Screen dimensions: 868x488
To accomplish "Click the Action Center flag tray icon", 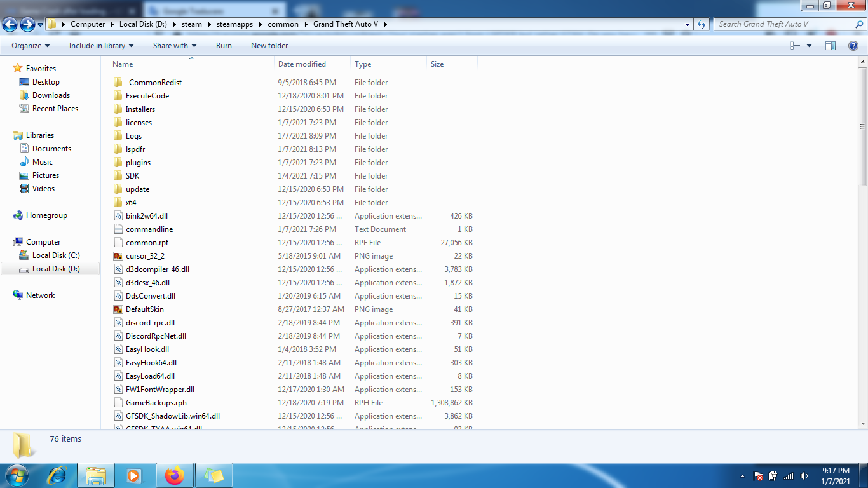I will 757,476.
